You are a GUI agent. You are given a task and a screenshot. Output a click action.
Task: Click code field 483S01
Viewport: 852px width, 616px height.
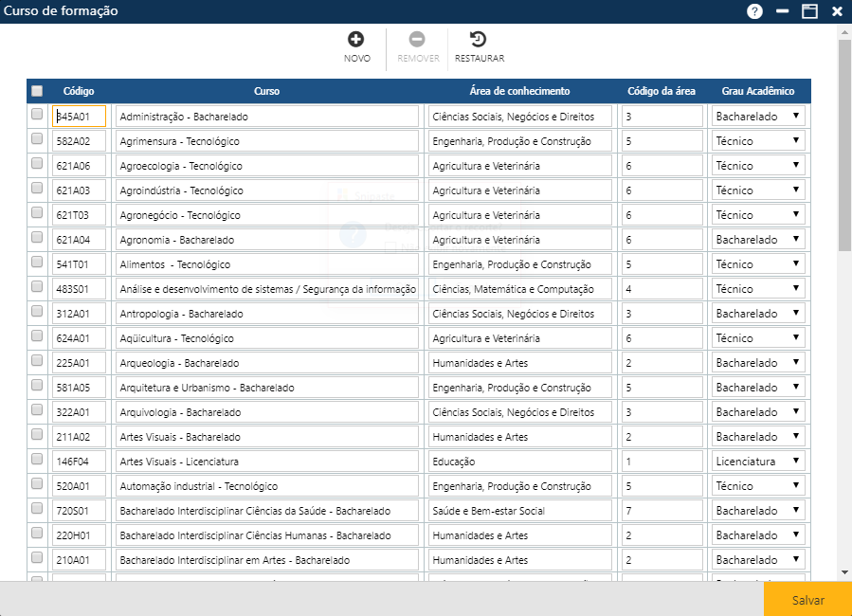[79, 289]
